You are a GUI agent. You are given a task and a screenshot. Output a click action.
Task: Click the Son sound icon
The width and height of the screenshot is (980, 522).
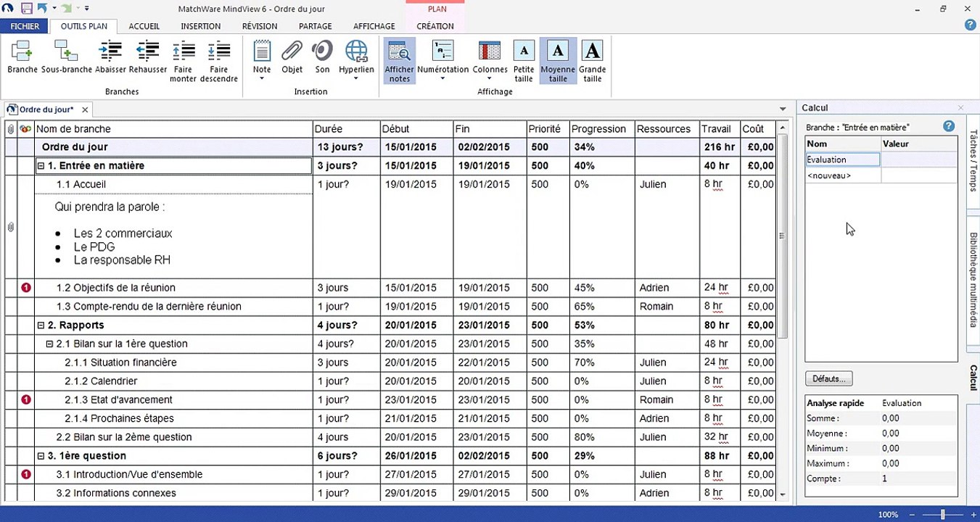(x=322, y=57)
